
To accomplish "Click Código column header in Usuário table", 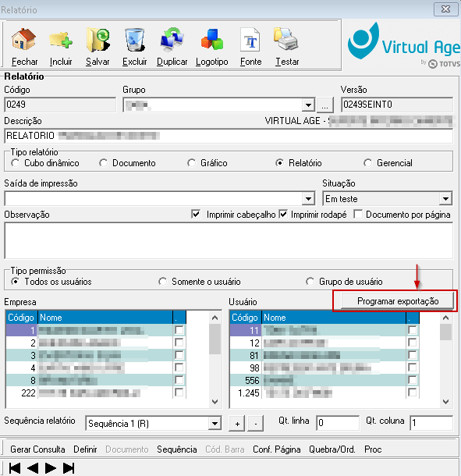I will click(x=245, y=318).
